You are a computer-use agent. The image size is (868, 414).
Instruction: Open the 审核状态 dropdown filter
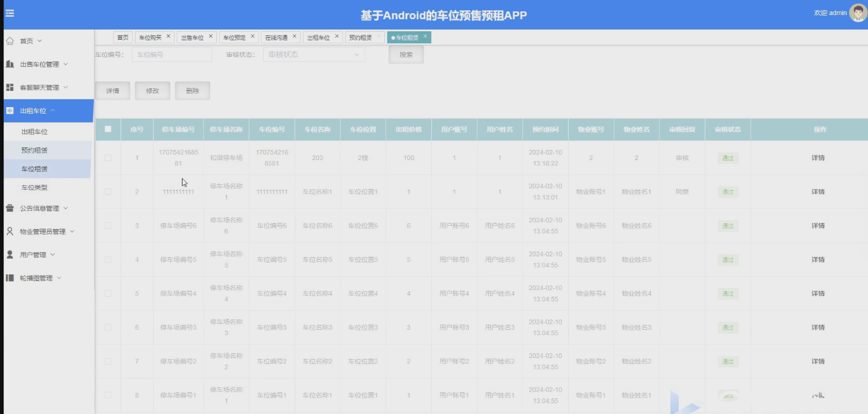click(x=314, y=55)
